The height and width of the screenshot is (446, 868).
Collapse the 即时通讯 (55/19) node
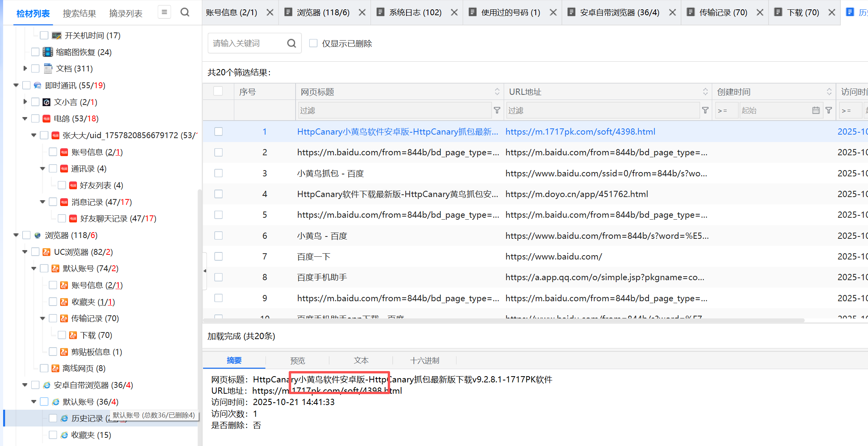pos(16,85)
